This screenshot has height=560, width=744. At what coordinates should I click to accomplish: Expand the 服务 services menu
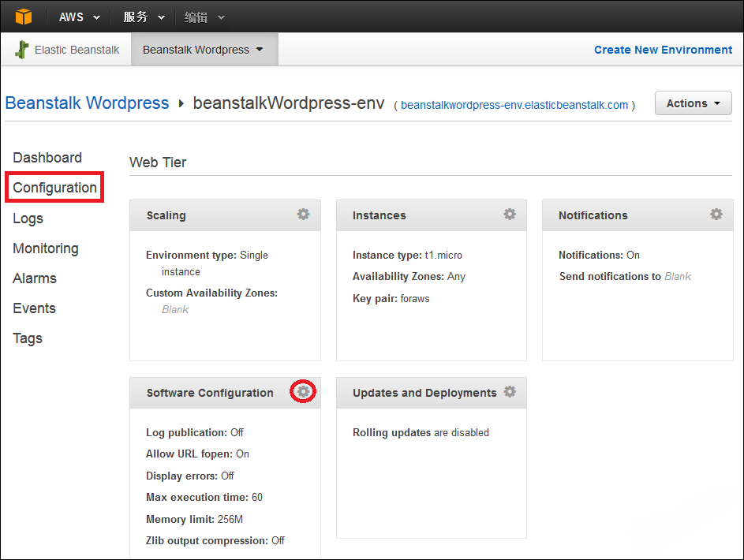click(x=144, y=17)
